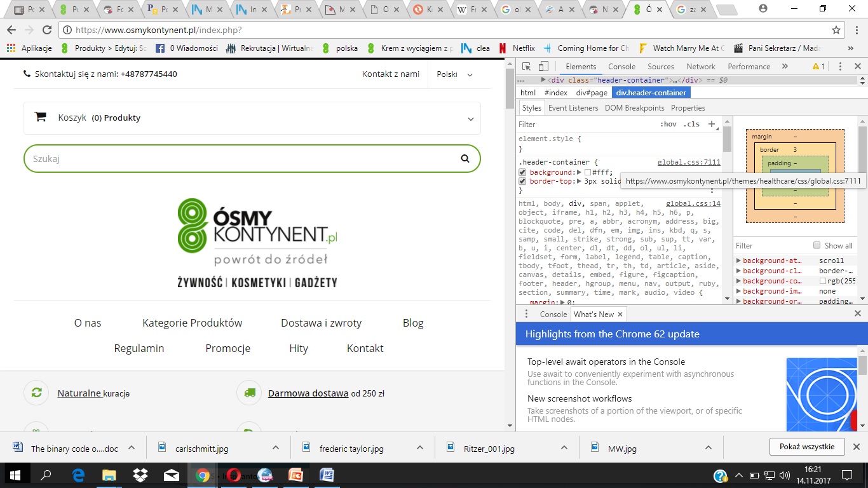Open the 'Kategorie Produktów' menu link
Screen dimensions: 868x488
tap(193, 323)
